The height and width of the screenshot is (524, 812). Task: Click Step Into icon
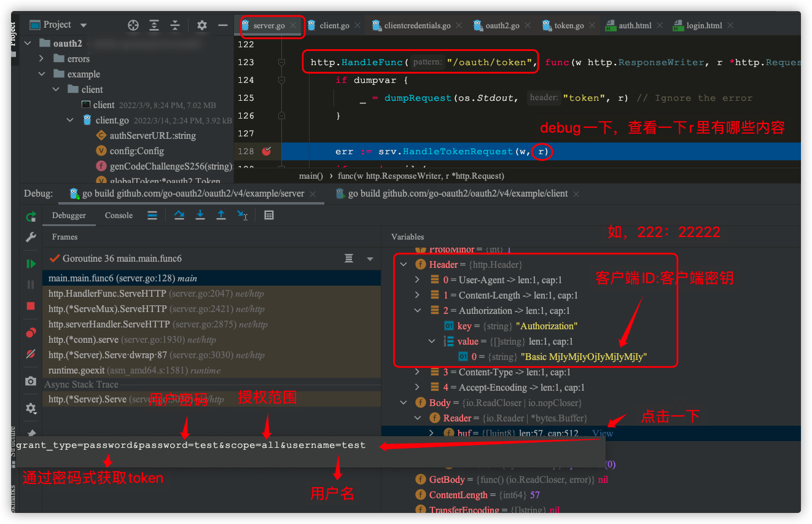200,215
